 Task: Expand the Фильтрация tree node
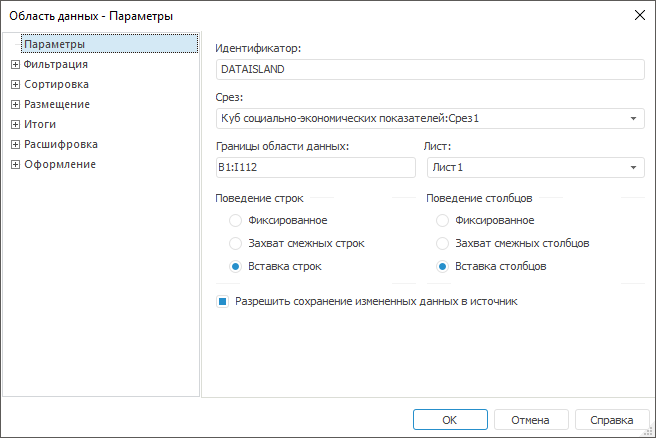pyautogui.click(x=15, y=64)
